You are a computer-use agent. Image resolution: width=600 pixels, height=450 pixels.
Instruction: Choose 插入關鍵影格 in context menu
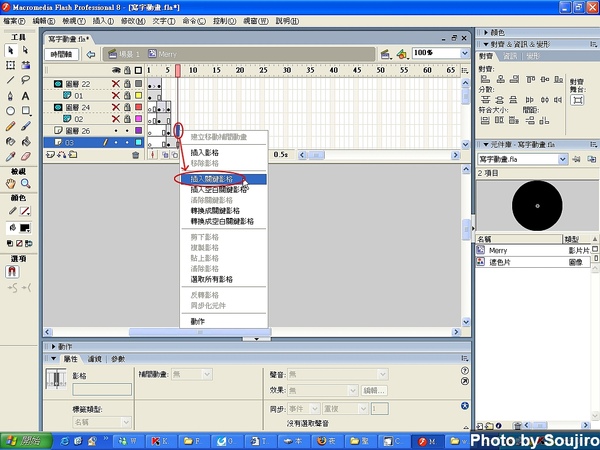tap(223, 179)
